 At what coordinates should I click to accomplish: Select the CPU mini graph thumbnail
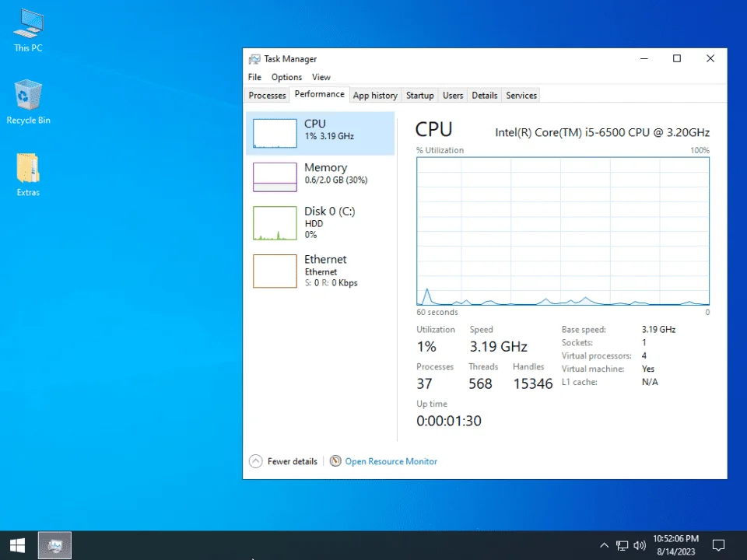(x=275, y=133)
